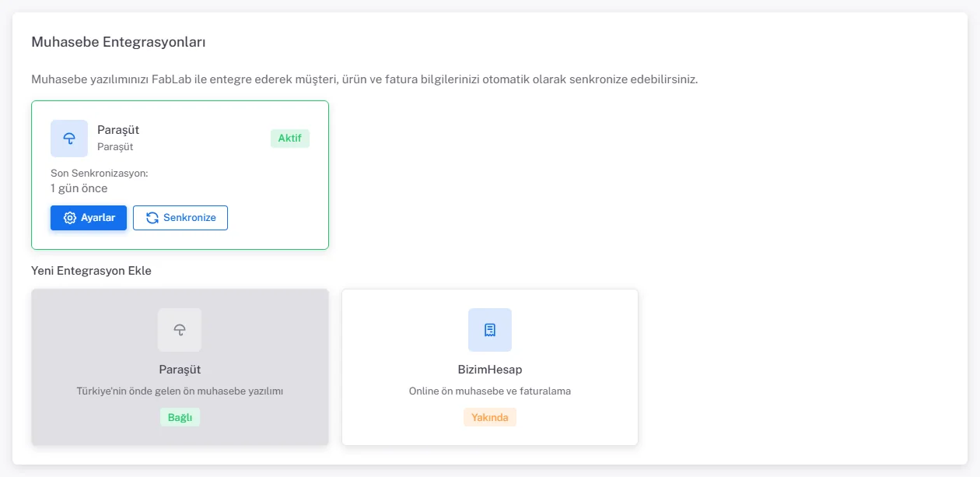Click the refresh arrows icon on Senkronize
980x477 pixels.
tap(152, 218)
